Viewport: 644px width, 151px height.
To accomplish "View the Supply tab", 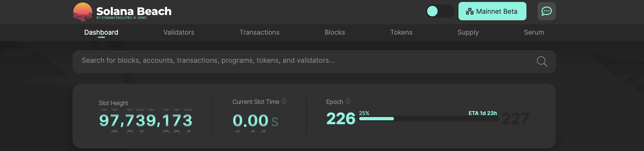I will [x=468, y=32].
